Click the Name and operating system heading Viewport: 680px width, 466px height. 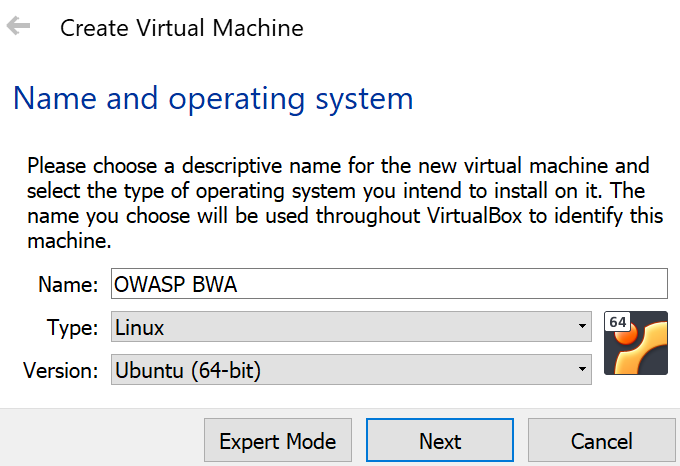[212, 99]
